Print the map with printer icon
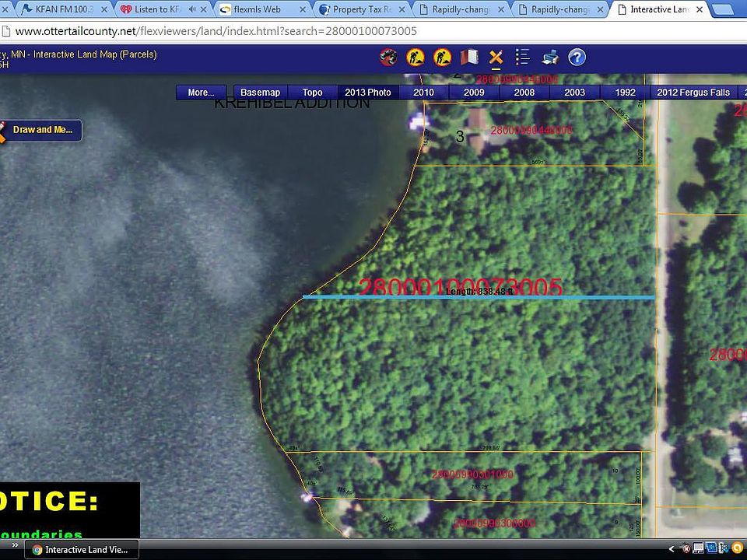 pos(550,58)
